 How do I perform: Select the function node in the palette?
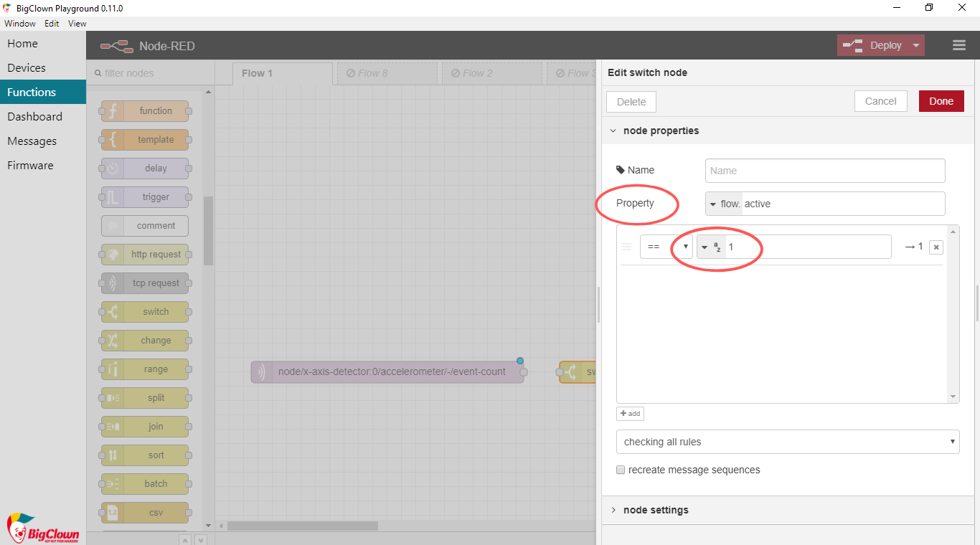point(145,111)
